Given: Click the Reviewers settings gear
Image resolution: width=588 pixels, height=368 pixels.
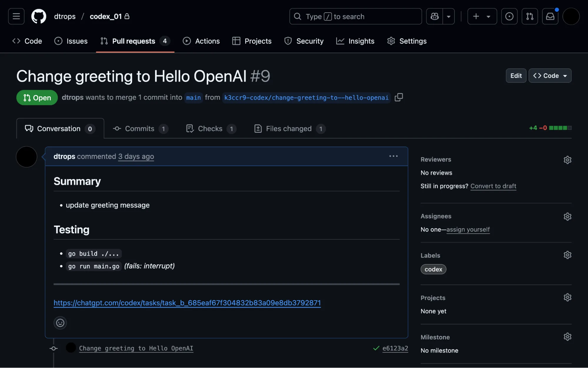Looking at the screenshot, I should click(567, 160).
